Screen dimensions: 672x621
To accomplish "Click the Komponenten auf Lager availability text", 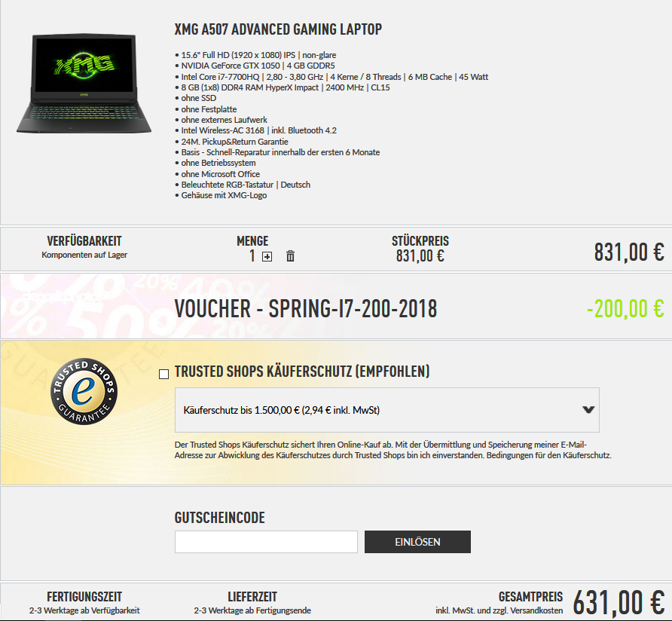I will click(x=84, y=255).
